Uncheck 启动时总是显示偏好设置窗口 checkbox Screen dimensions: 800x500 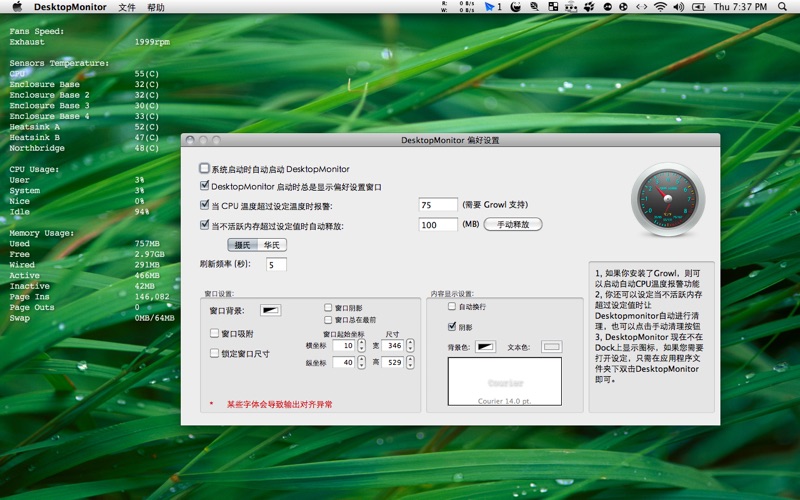(x=205, y=186)
